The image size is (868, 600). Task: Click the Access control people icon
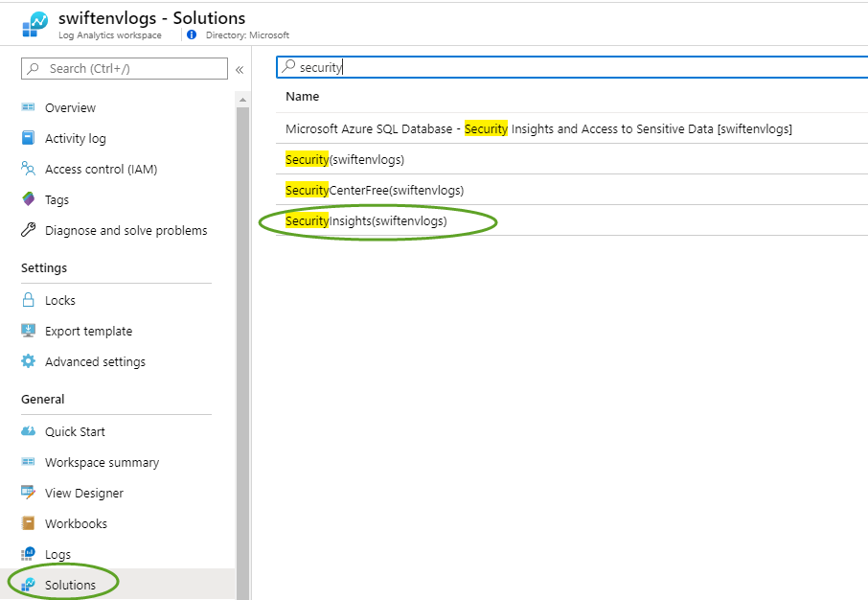pyautogui.click(x=28, y=168)
